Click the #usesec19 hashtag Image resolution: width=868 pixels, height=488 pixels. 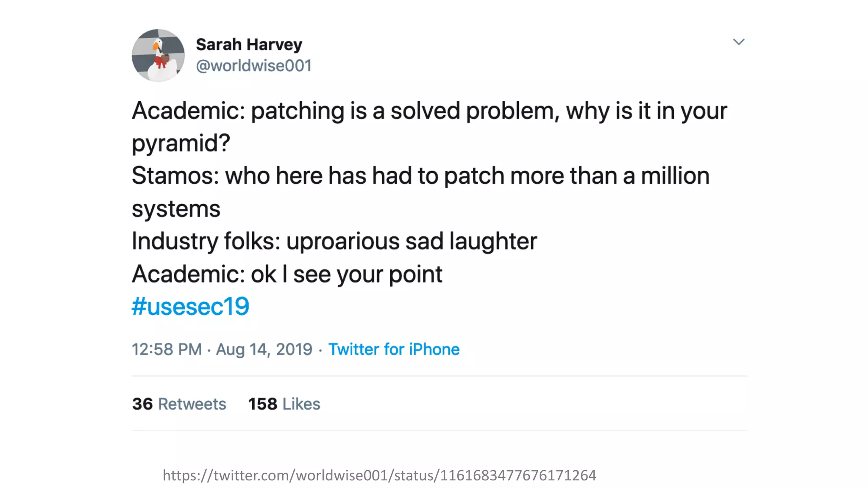[x=190, y=306]
